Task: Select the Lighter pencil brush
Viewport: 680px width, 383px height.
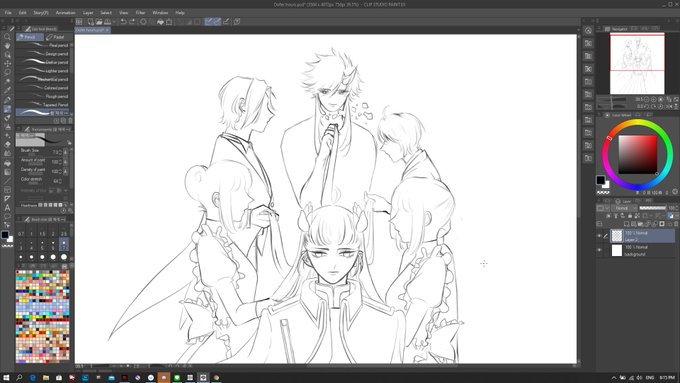Action: point(42,71)
